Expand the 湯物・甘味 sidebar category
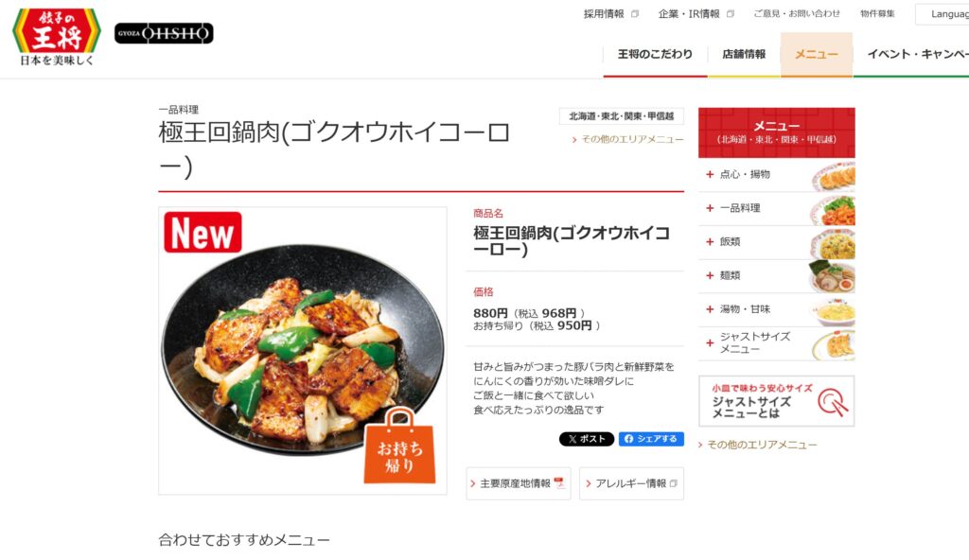This screenshot has height=560, width=969. tap(777, 309)
